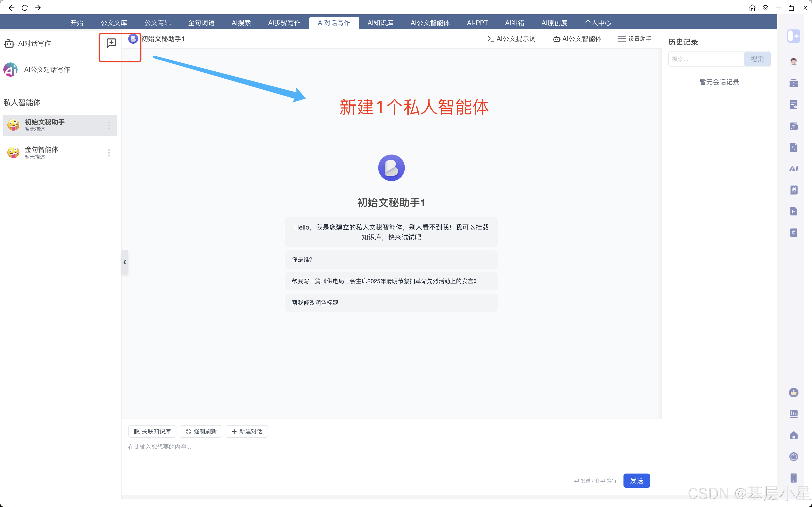This screenshot has height=507, width=812.
Task: Switch to the AI知识库 tab
Action: pyautogui.click(x=380, y=23)
